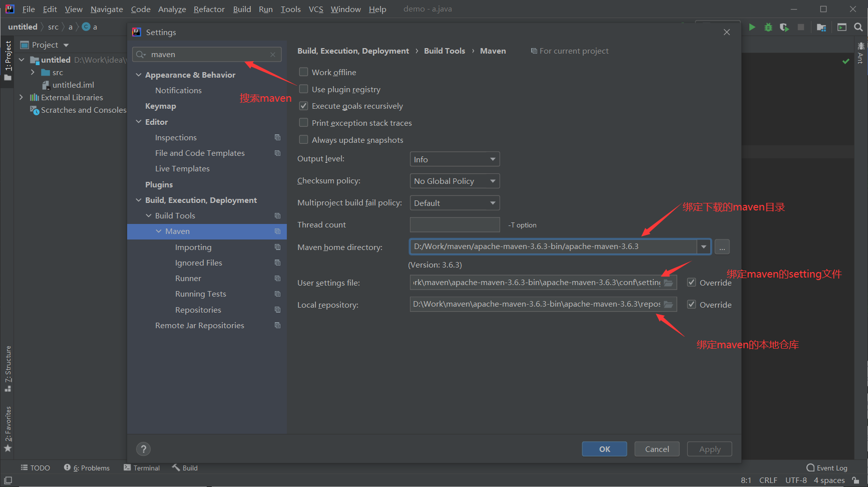Click Build Tools in the breadcrumb
The image size is (868, 487).
445,51
